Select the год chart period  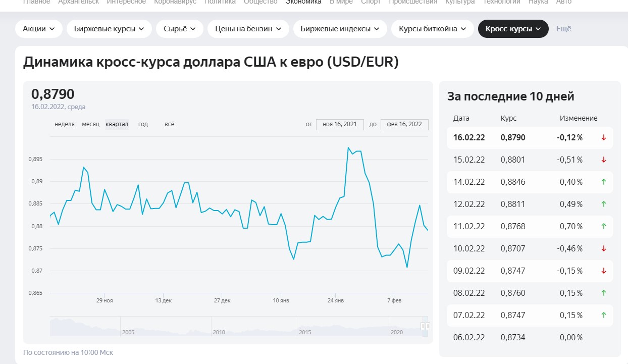[x=143, y=124]
